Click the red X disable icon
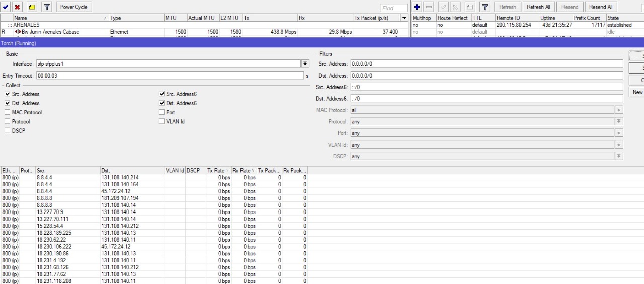Screen dimensions: 644x284 (18, 7)
